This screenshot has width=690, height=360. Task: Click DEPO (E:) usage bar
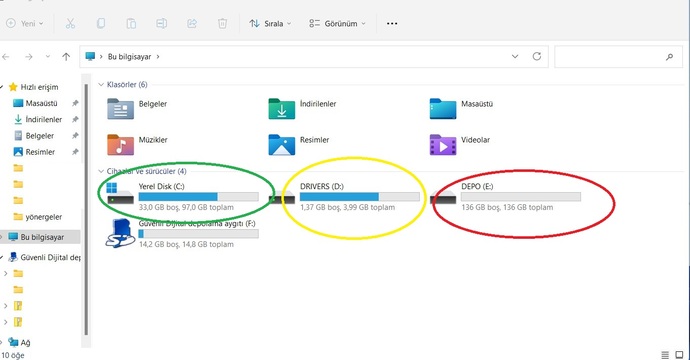521,197
